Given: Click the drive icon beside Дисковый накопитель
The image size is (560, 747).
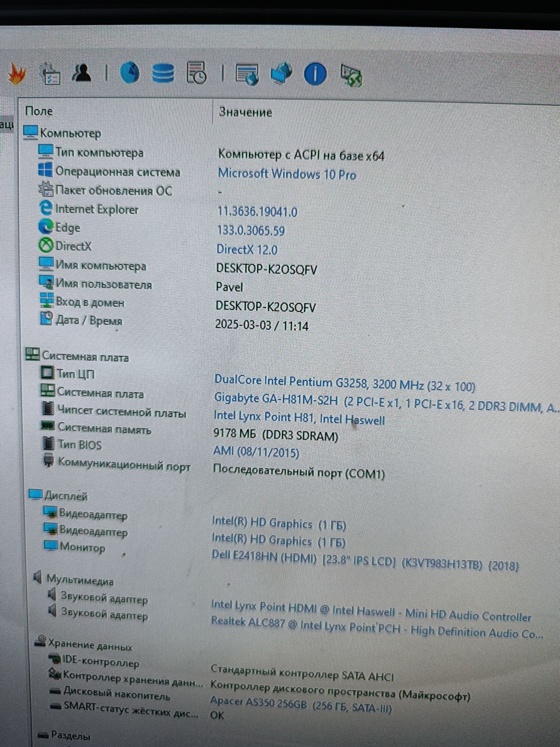Looking at the screenshot, I should (x=55, y=691).
